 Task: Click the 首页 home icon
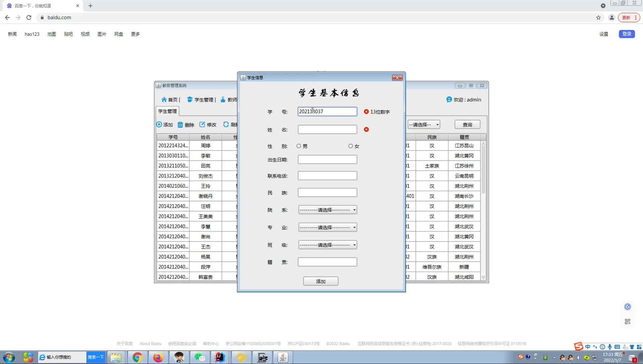click(164, 99)
